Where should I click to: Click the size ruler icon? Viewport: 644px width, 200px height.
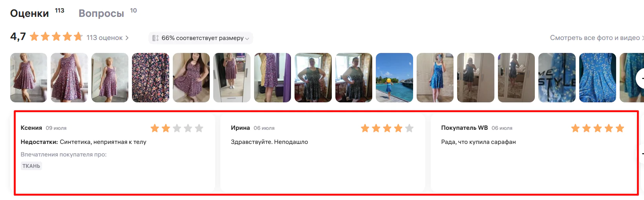tap(156, 38)
